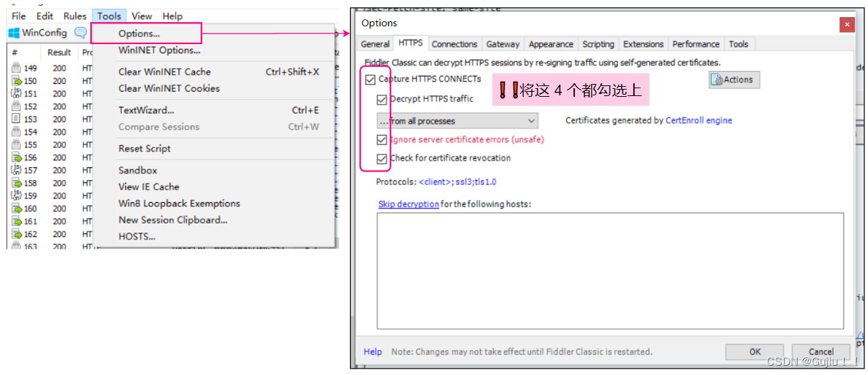The image size is (868, 375).
Task: Click the CertEnroll engine link
Action: coord(699,121)
